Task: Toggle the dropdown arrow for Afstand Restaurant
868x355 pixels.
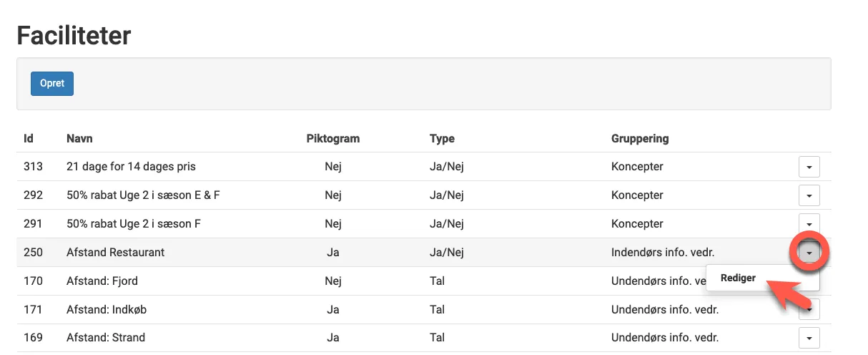Action: tap(809, 253)
